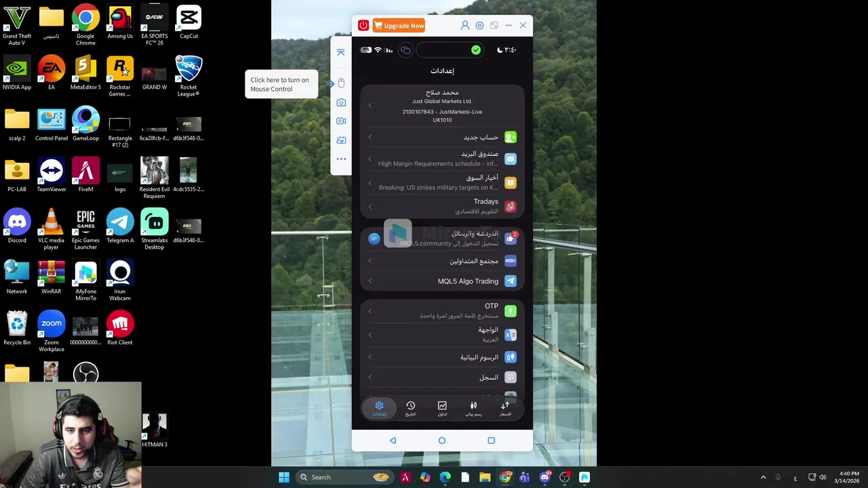Collapse the MirrorTo side toolbar
The image size is (868, 488).
tap(341, 52)
